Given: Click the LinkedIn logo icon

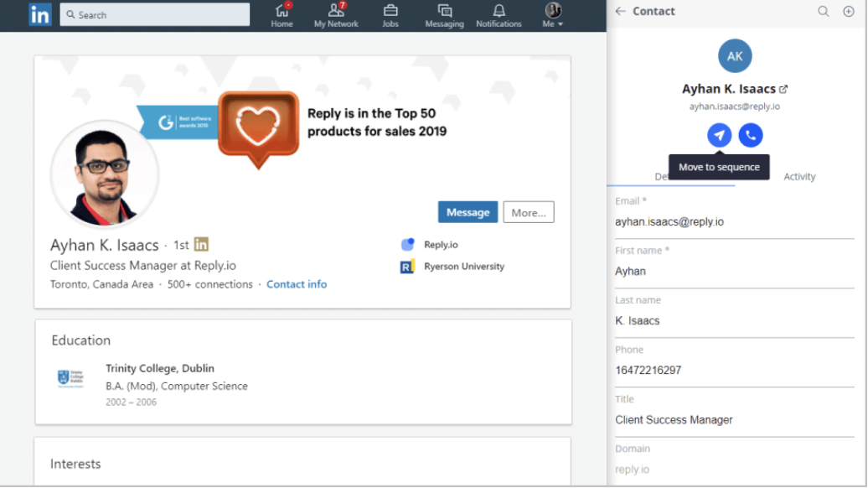Looking at the screenshot, I should [40, 14].
